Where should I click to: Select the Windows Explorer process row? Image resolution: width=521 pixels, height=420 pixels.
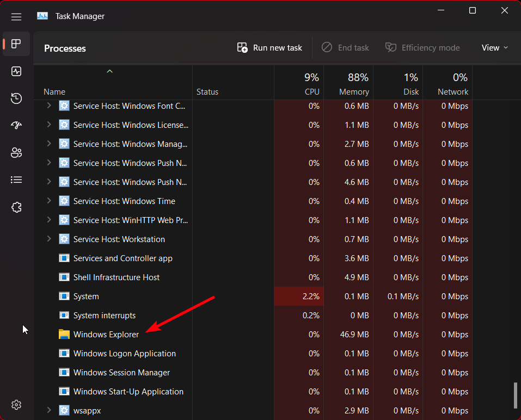click(253, 335)
